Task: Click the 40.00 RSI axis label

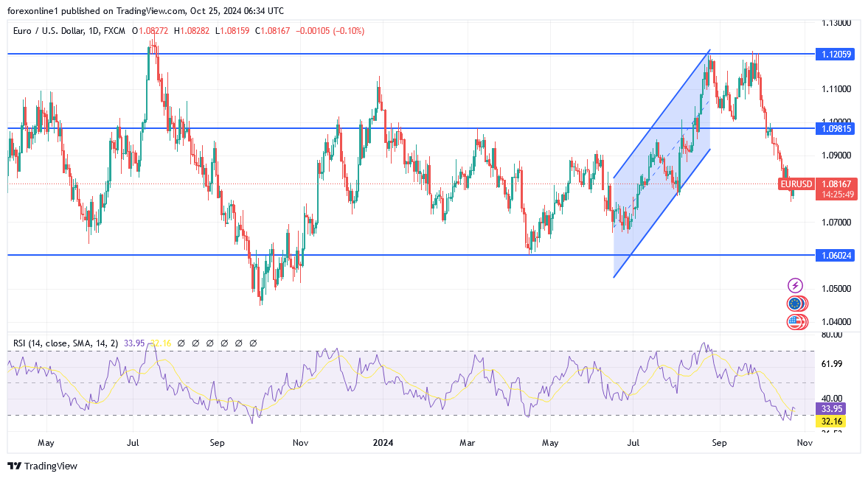Action: pyautogui.click(x=831, y=398)
